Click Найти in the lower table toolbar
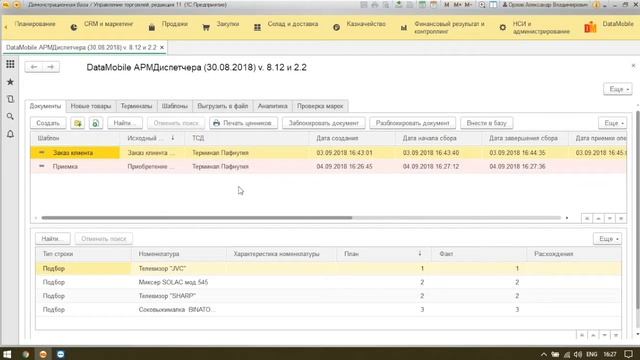The width and height of the screenshot is (640, 360). coord(53,239)
